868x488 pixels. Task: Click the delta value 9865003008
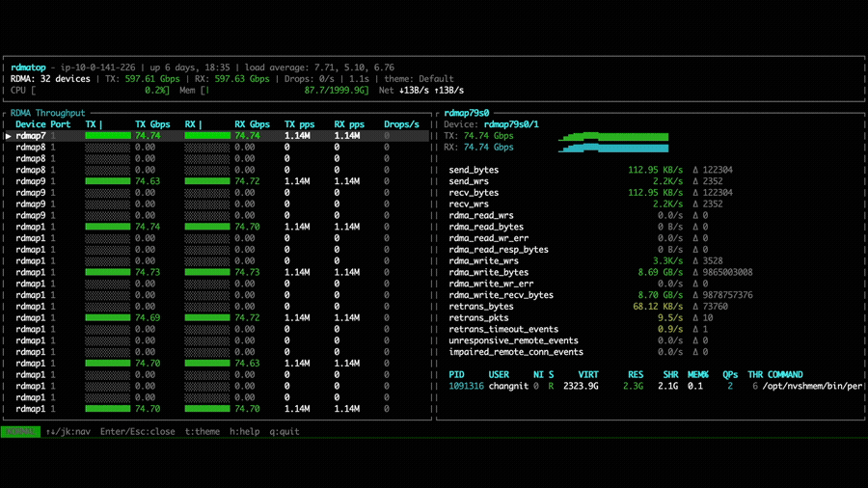point(727,272)
